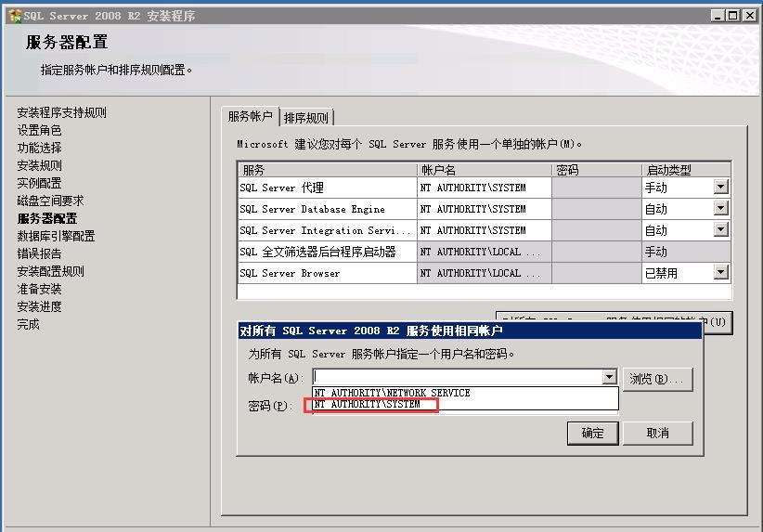
Task: Click 实例配置 step in the sidebar
Action: [x=39, y=183]
